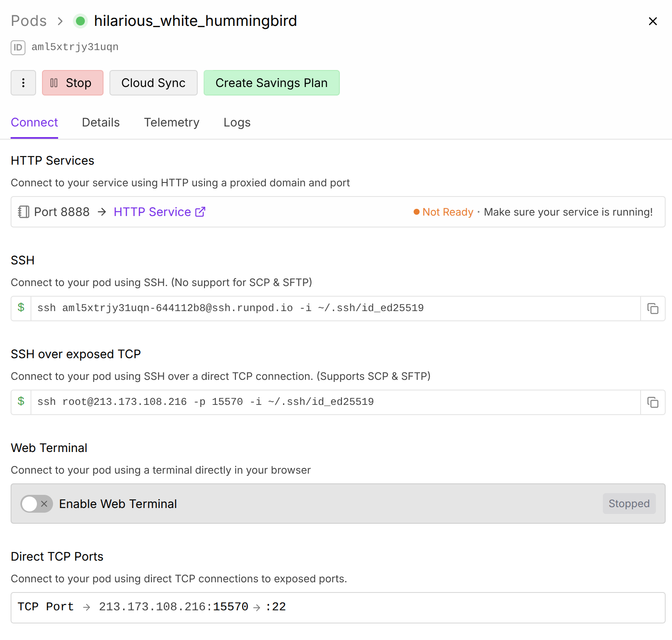The width and height of the screenshot is (672, 640).
Task: Click the Port 8888 notebook icon
Action: [x=24, y=212]
